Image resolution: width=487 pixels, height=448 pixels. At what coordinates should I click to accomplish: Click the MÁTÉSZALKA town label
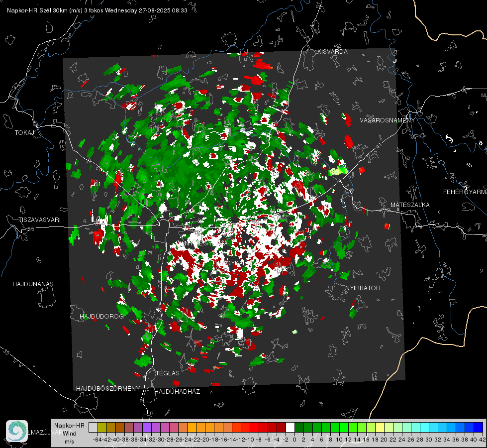[x=410, y=205]
